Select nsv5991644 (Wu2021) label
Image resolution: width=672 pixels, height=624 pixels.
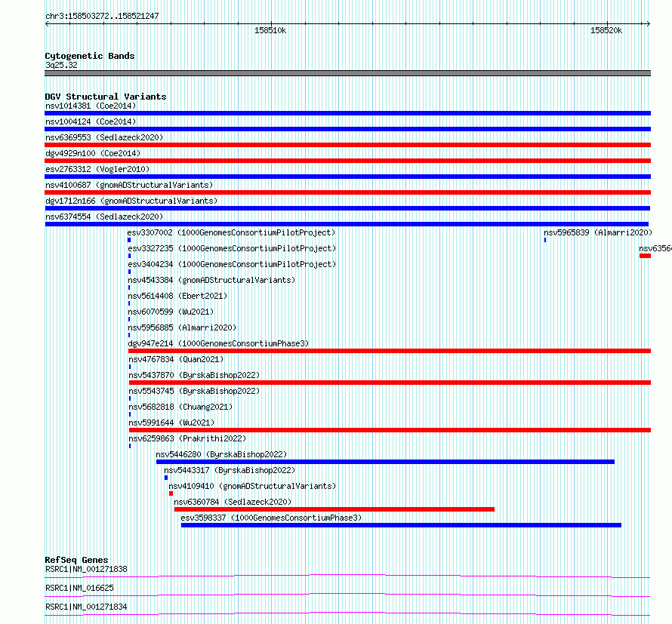click(171, 423)
